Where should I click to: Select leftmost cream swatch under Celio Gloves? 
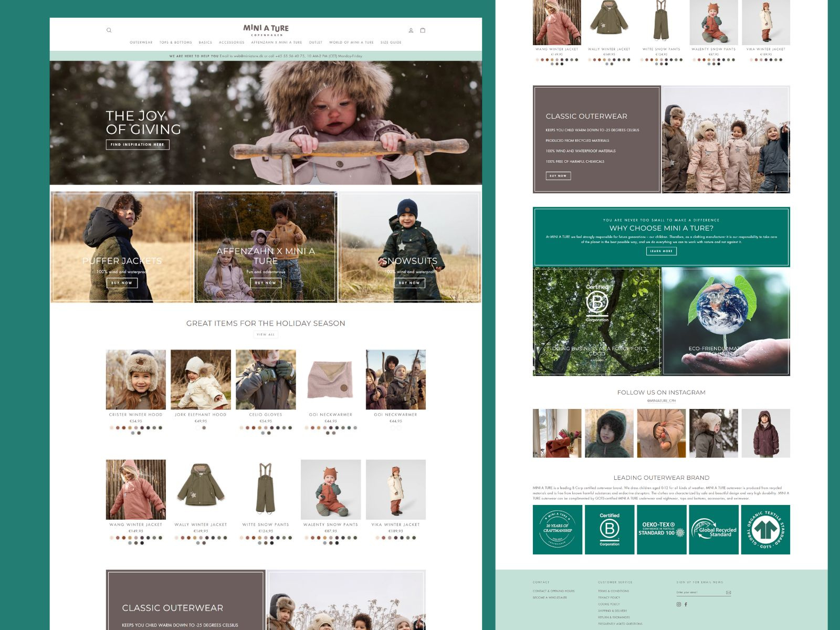tap(241, 428)
